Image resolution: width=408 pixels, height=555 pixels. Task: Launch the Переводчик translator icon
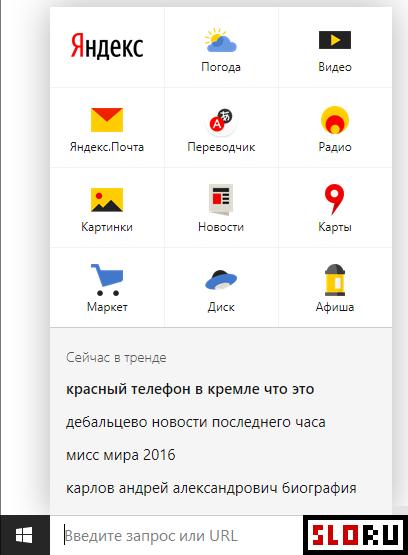221,120
